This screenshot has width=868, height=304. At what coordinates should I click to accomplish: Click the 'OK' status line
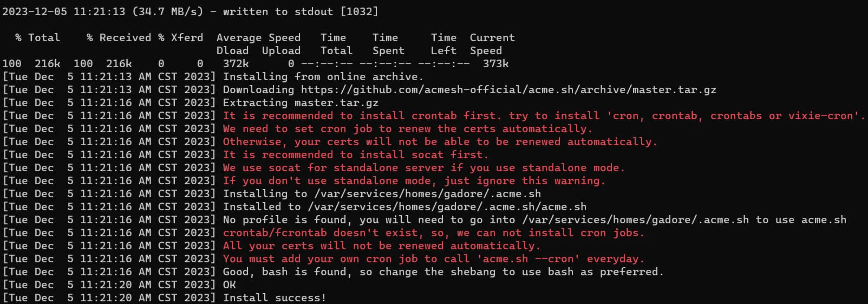[230, 284]
